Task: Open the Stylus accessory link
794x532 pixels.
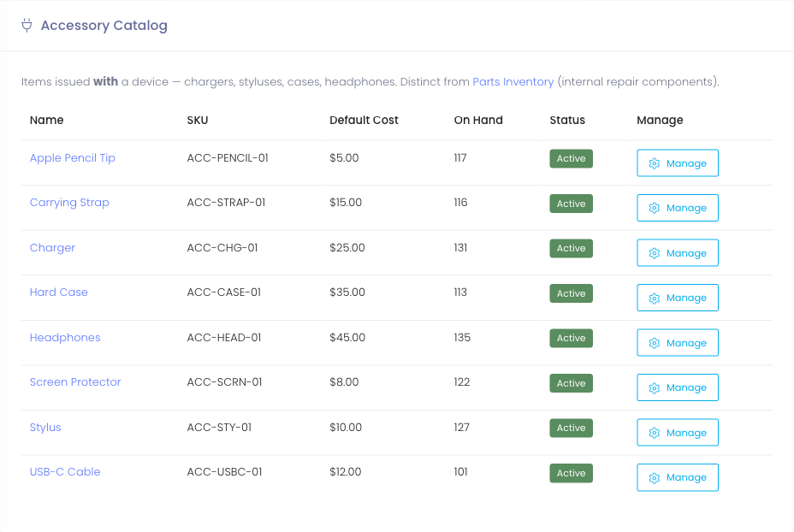Action: coord(45,427)
